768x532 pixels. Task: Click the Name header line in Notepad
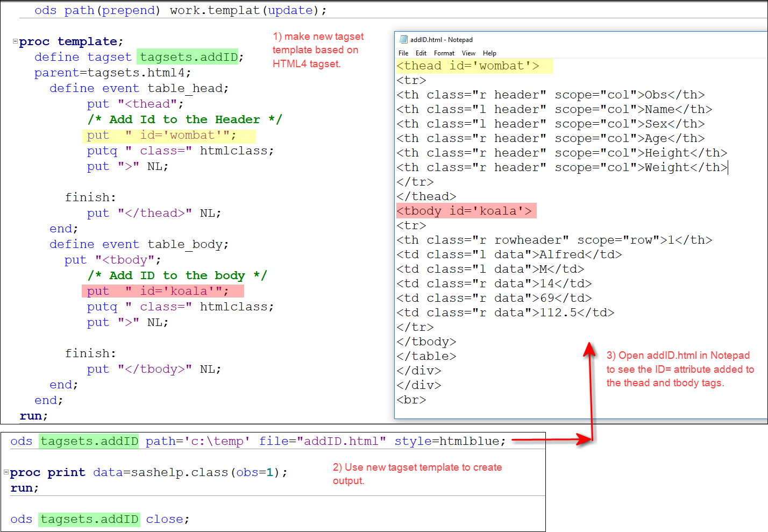tap(554, 109)
